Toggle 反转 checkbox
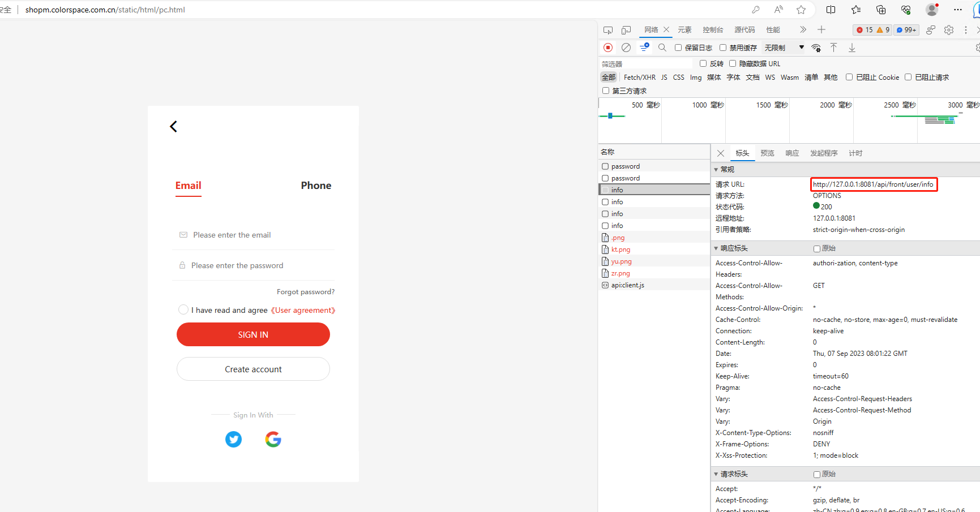The height and width of the screenshot is (512, 980). [x=703, y=63]
